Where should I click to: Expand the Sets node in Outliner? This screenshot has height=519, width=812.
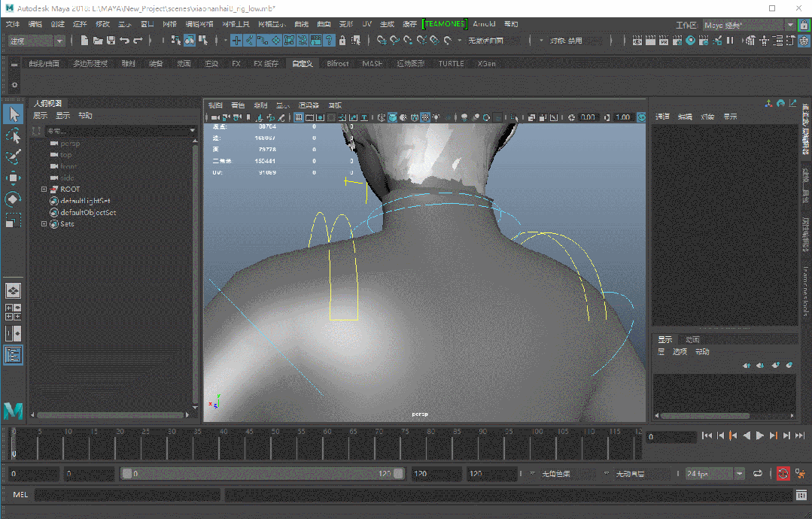pyautogui.click(x=44, y=224)
